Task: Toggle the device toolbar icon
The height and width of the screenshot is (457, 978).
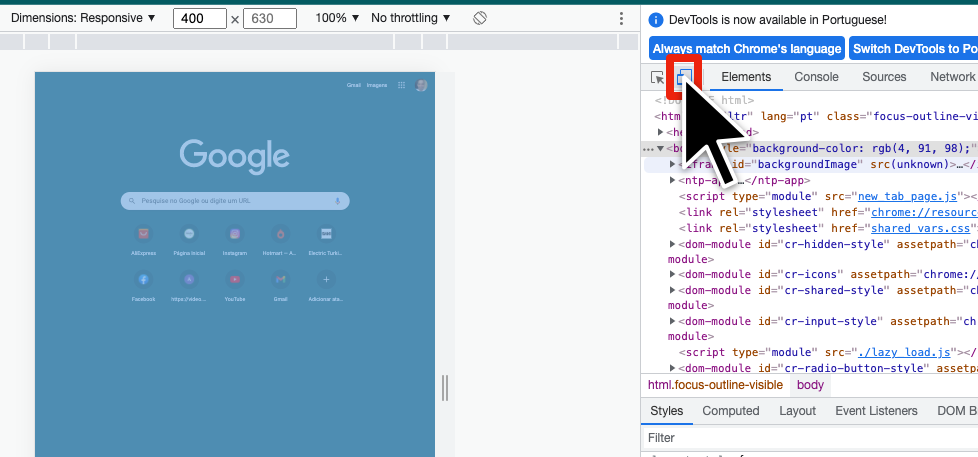Action: 685,77
